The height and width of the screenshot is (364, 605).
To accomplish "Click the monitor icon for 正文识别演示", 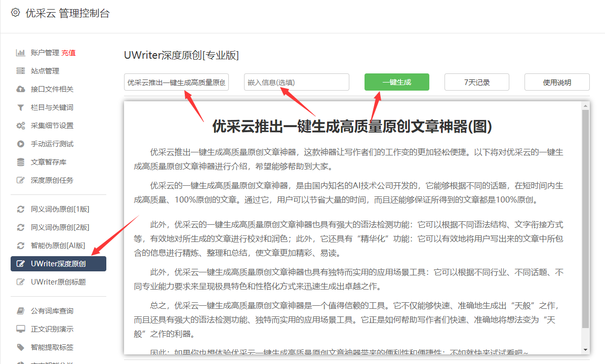I will coord(21,329).
